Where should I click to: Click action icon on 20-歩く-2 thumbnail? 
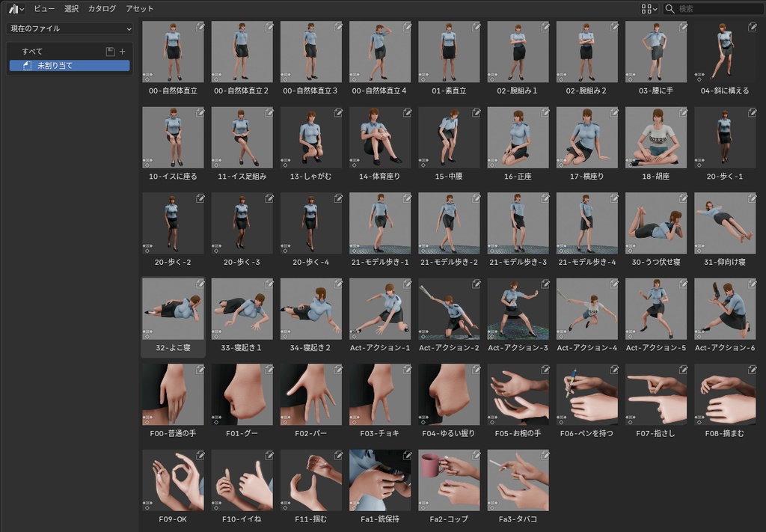[147, 248]
